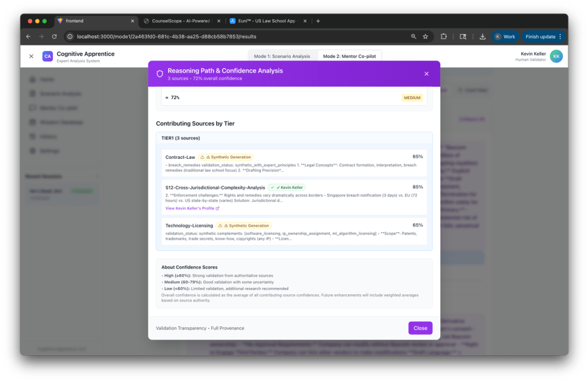
Task: Switch to CounselScope browser tab
Action: (x=181, y=21)
